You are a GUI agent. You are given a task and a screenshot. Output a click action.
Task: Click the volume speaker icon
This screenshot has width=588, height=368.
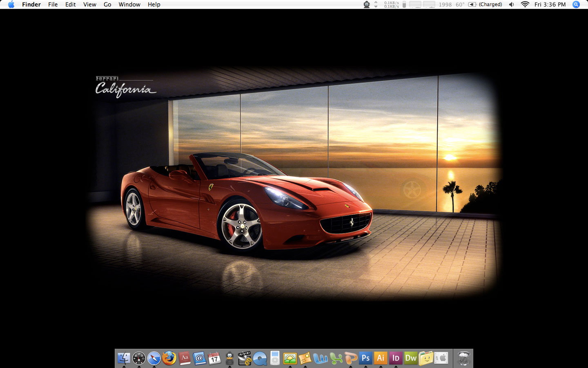coord(512,4)
